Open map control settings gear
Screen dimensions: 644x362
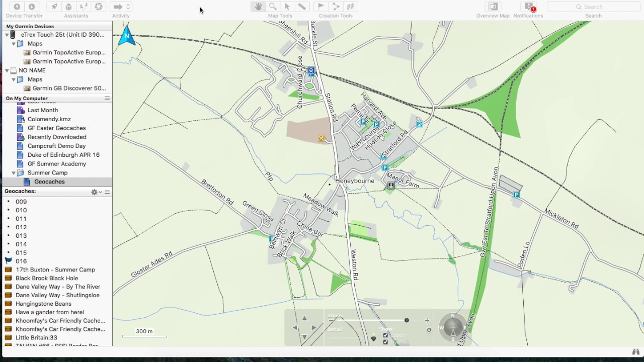click(429, 330)
